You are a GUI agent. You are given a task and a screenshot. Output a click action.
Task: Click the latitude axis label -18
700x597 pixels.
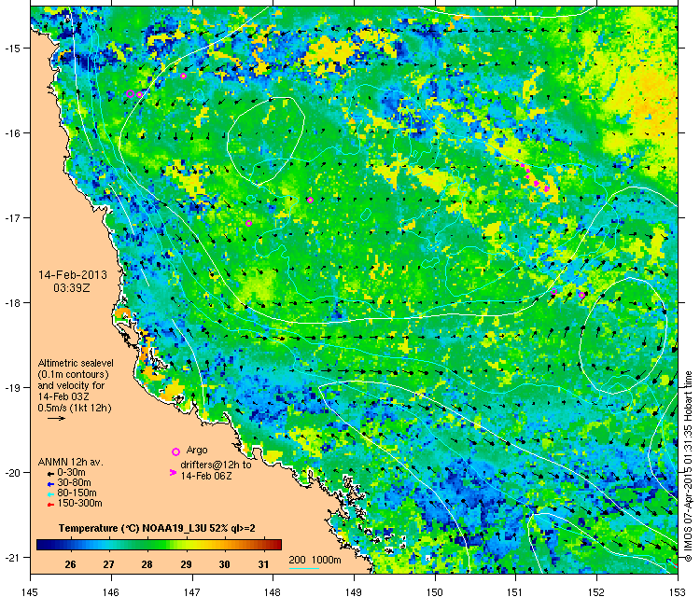coord(12,302)
